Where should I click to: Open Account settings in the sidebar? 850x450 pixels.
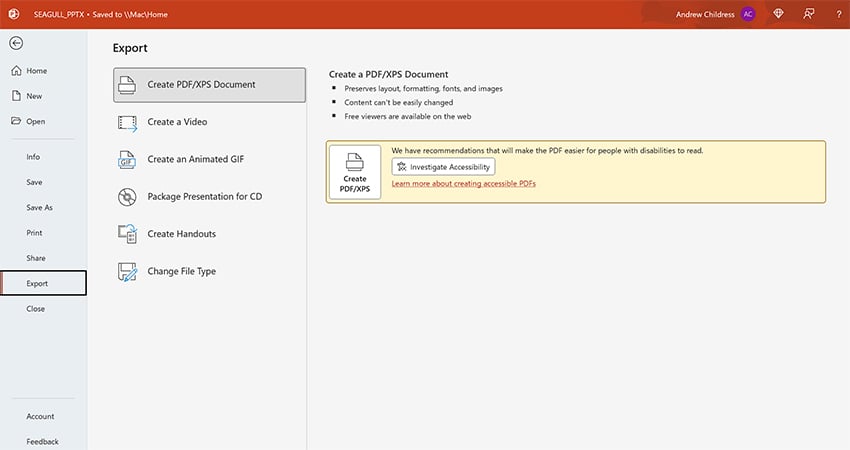tap(40, 416)
